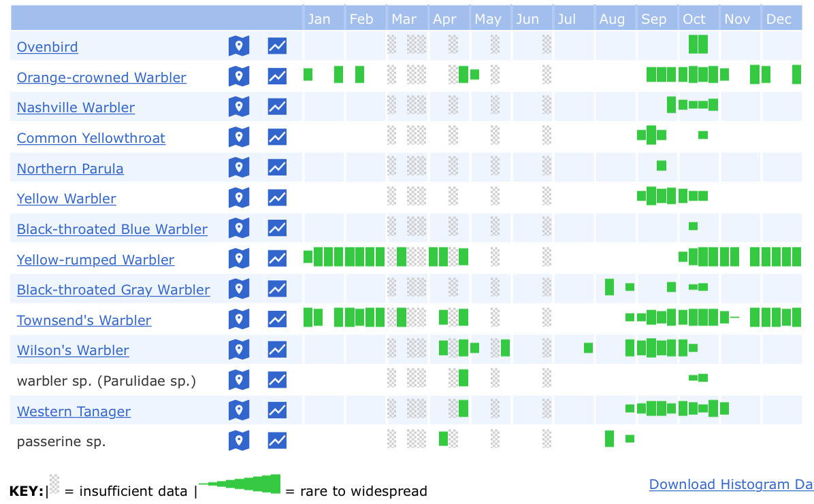This screenshot has height=504, width=814.
Task: View line graph for Orange-crowned Warbler
Action: (277, 76)
